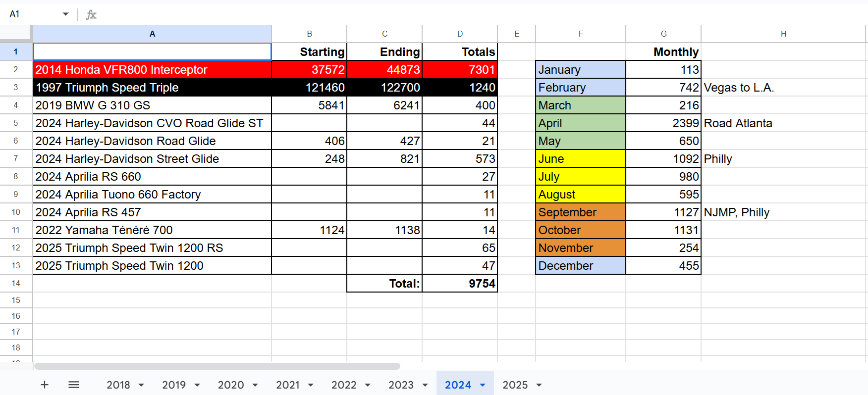Select the green April month cell
This screenshot has height=395, width=868.
(581, 123)
